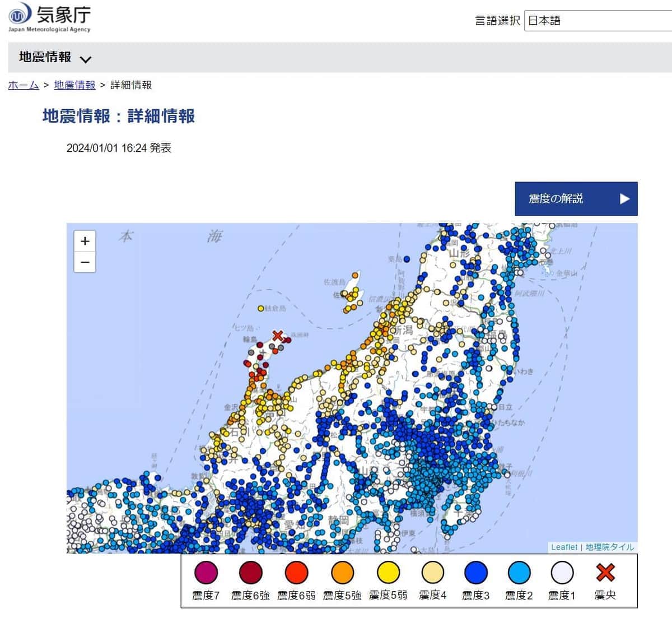672x623 pixels.
Task: Open the 震度の解説 explanation button
Action: point(576,198)
